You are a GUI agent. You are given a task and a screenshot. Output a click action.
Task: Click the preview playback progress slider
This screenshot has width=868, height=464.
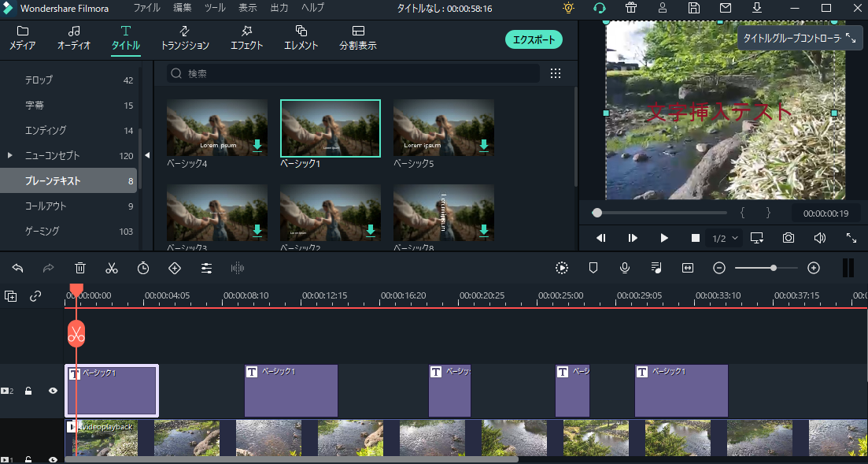click(659, 213)
